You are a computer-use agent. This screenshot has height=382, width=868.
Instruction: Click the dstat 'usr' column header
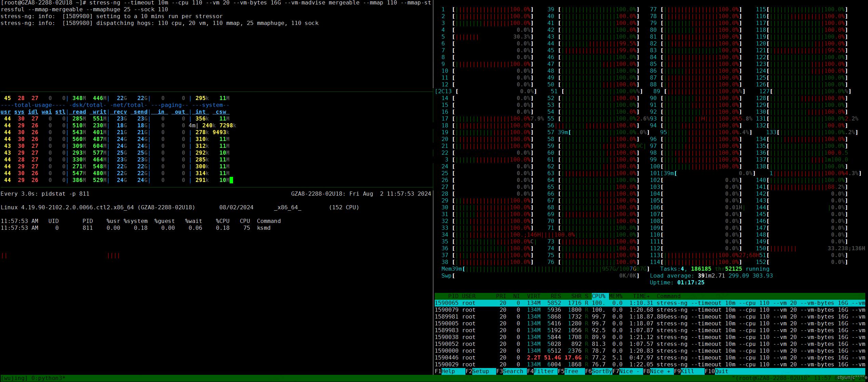pos(5,112)
